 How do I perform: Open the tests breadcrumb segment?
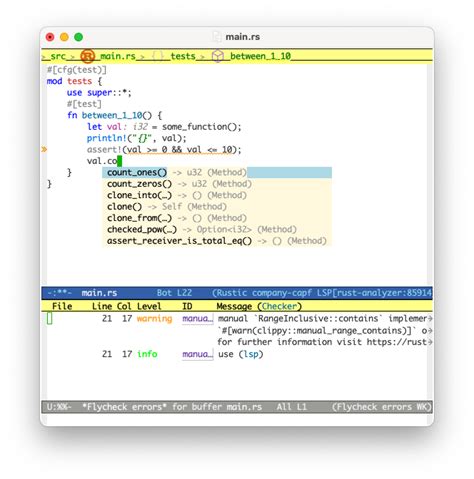click(x=183, y=56)
